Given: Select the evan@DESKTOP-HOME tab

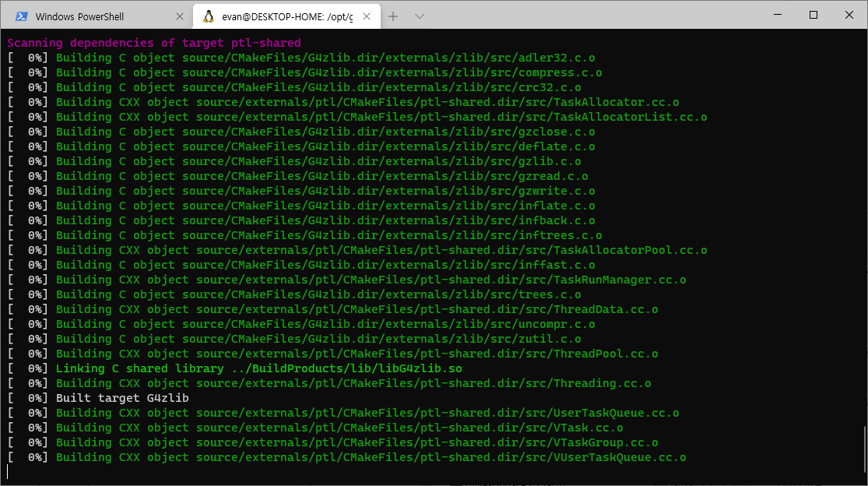Looking at the screenshot, I should (x=286, y=16).
